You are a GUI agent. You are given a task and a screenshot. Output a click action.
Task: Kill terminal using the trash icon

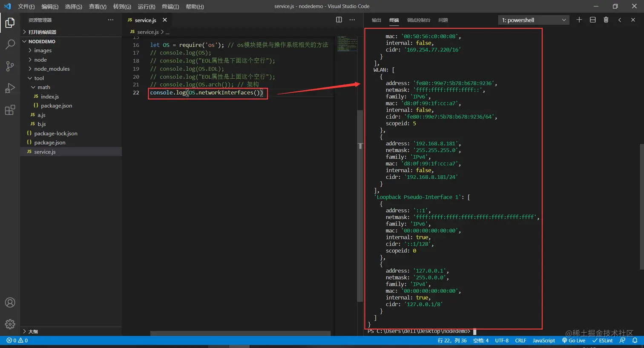[x=606, y=20]
